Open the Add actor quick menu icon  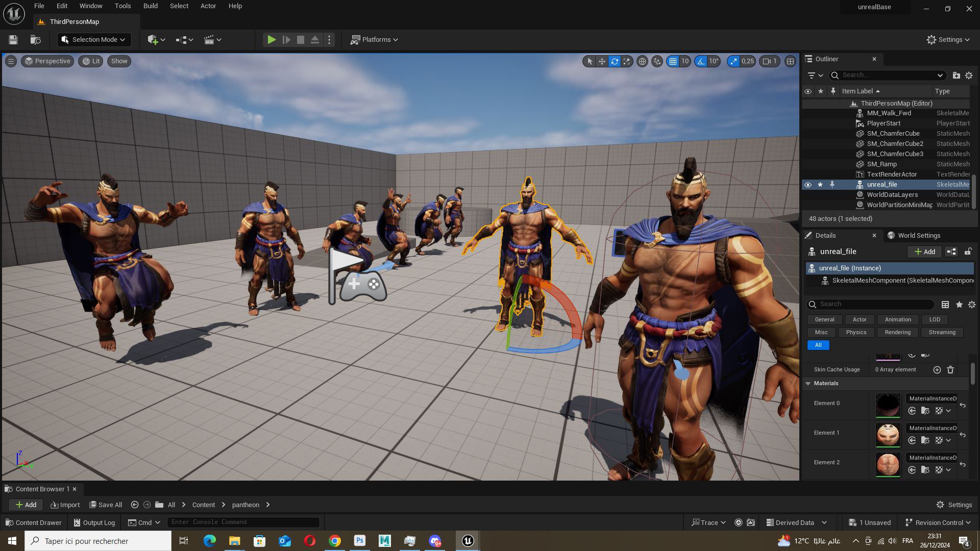156,40
